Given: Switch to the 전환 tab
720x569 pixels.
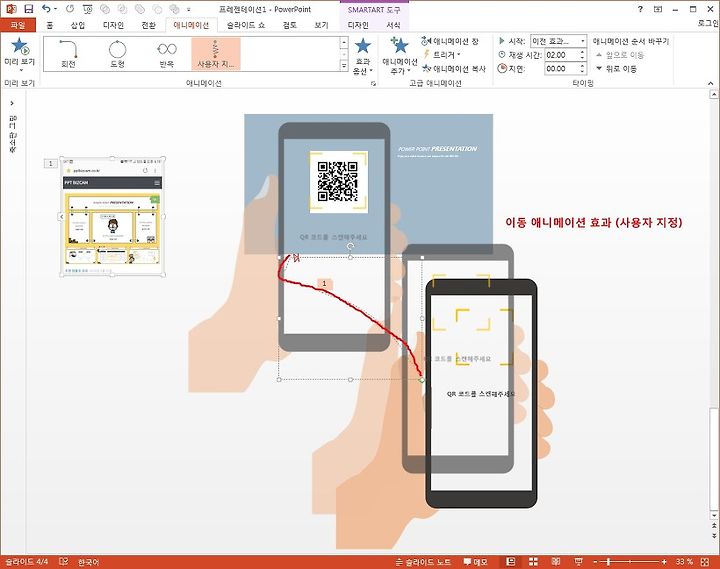Looking at the screenshot, I should click(148, 25).
